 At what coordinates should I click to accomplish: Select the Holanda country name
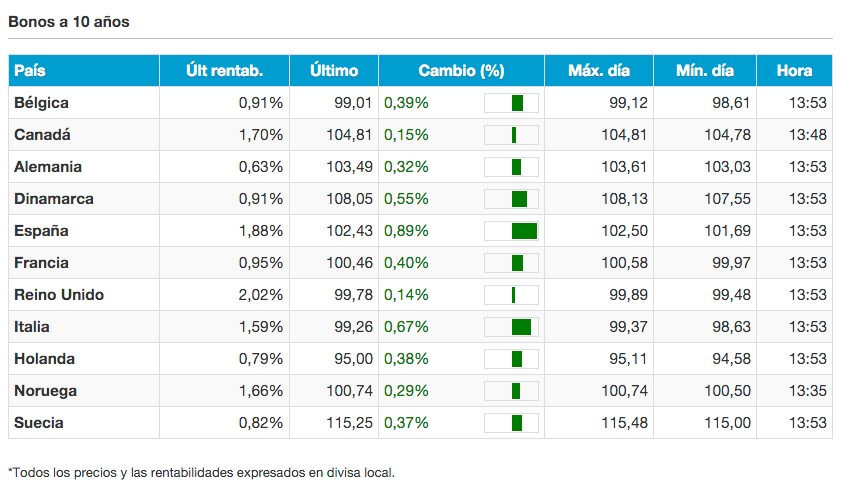click(x=44, y=359)
